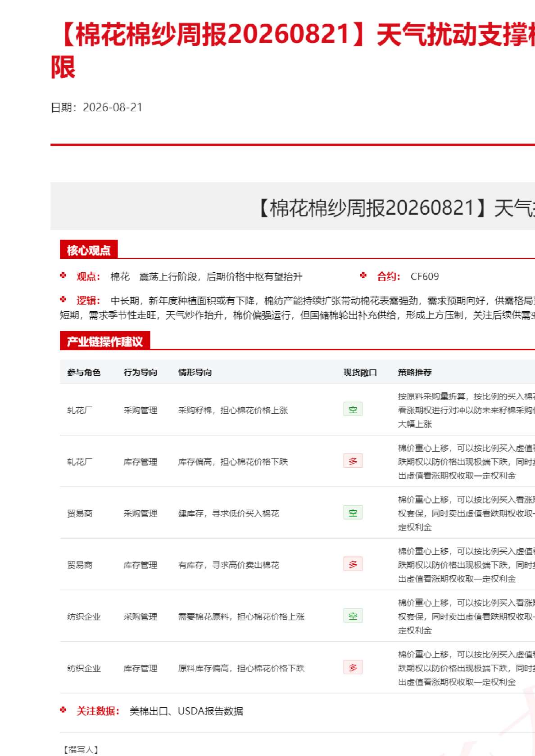Click the strategy text in the 有库存 row
Image resolution: width=535 pixels, height=756 pixels.
[x=466, y=565]
